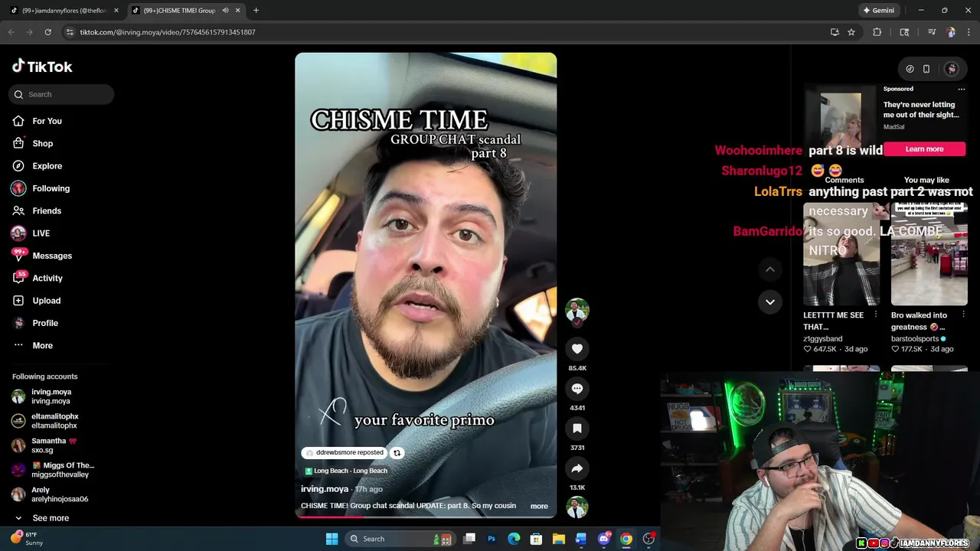
Task: Reload the page
Action: [x=47, y=32]
